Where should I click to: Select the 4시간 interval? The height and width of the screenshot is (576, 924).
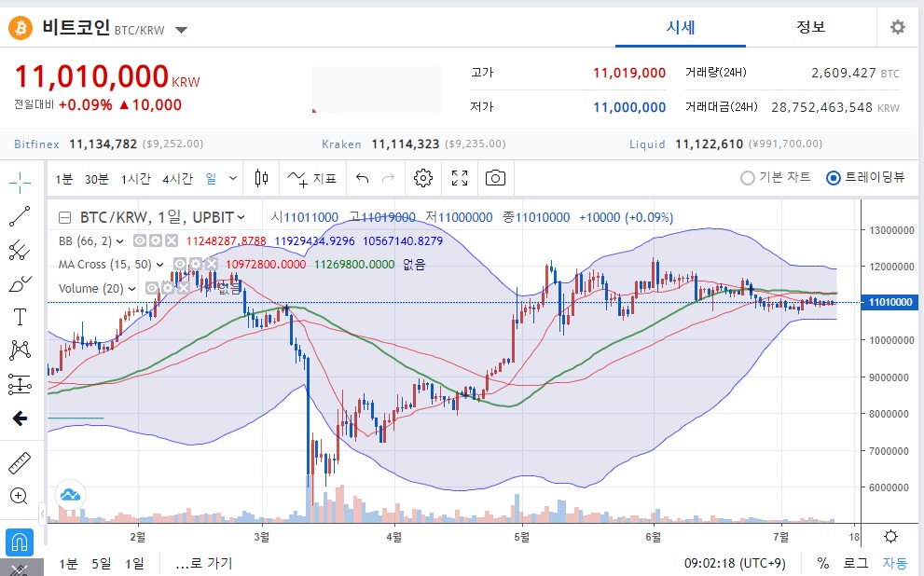[x=177, y=178]
